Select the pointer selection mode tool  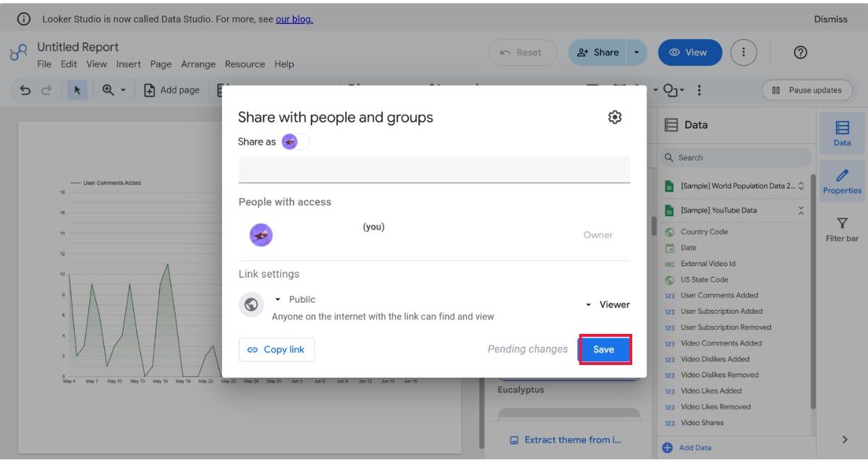tap(77, 90)
